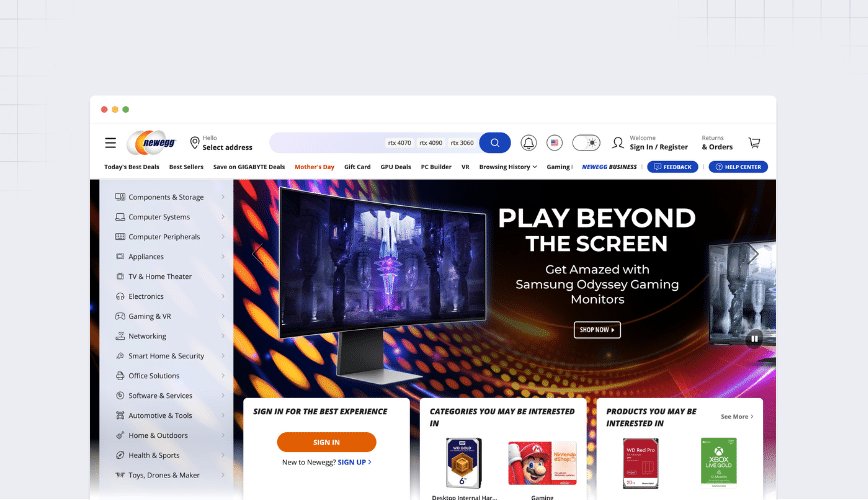This screenshot has width=868, height=500.
Task: Click the Newegg logo
Action: tap(151, 143)
